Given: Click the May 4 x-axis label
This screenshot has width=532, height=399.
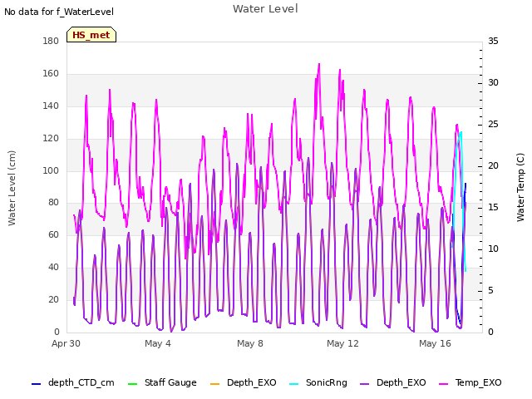Looking at the screenshot, I should (x=158, y=343).
